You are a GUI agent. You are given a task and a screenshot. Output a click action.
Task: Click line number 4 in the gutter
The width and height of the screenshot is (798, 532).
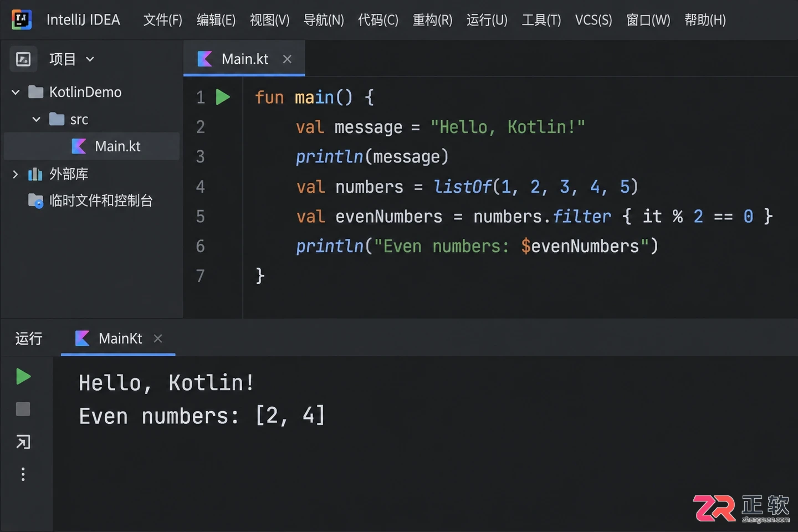(x=201, y=187)
